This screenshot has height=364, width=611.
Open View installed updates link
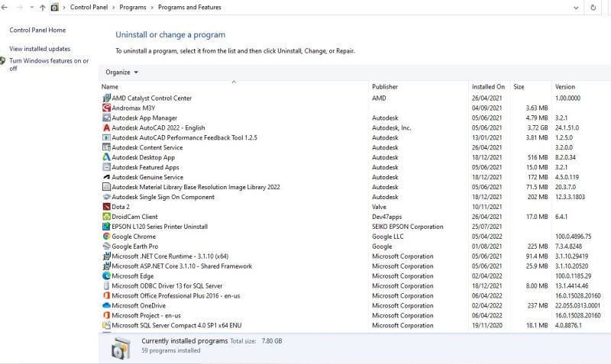40,49
